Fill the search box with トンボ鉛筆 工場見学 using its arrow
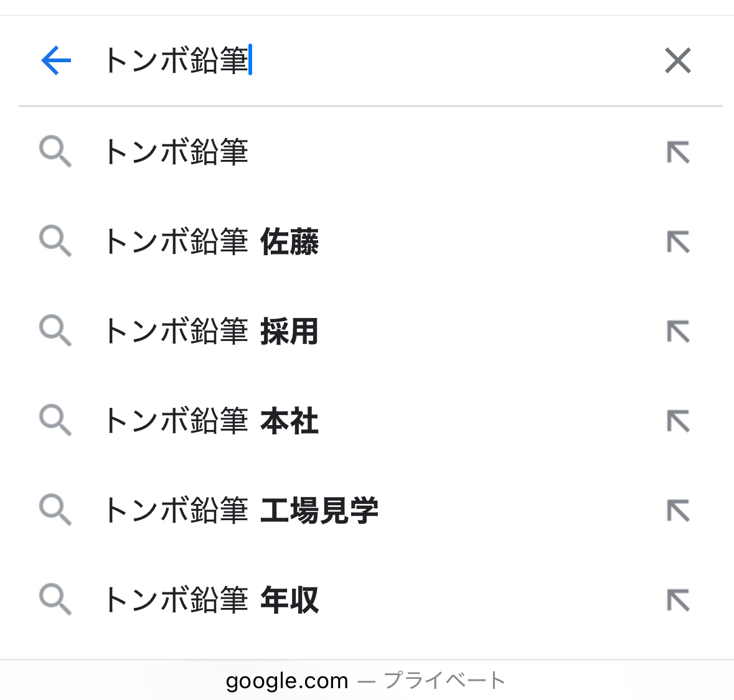Screen dimensions: 734x700 point(679,510)
